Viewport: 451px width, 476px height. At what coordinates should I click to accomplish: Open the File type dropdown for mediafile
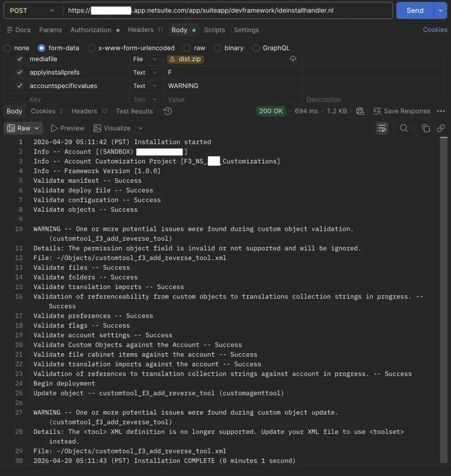[x=145, y=59]
